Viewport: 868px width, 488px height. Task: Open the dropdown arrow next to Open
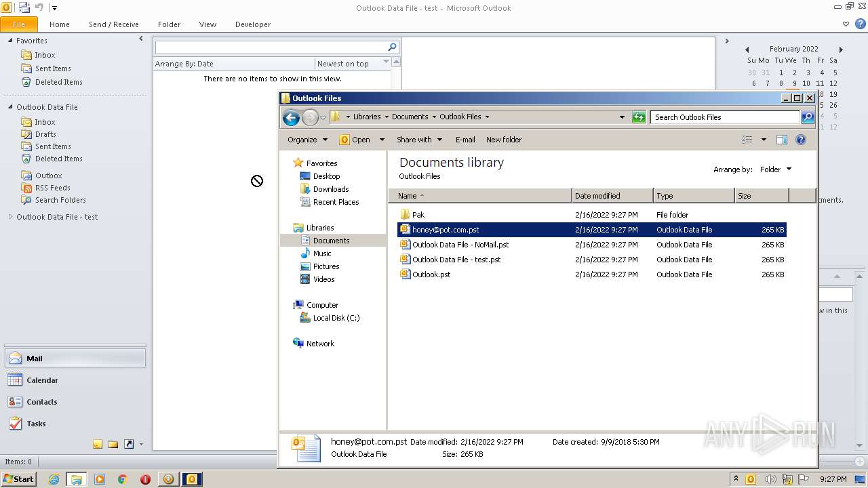382,140
